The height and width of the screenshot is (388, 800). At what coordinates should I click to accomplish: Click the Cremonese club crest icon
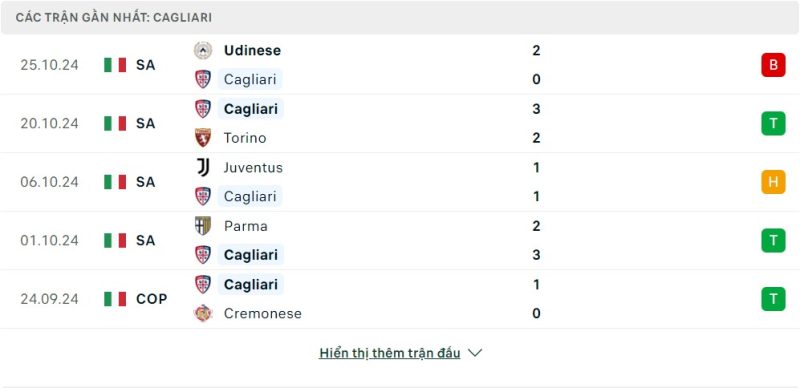click(x=203, y=313)
